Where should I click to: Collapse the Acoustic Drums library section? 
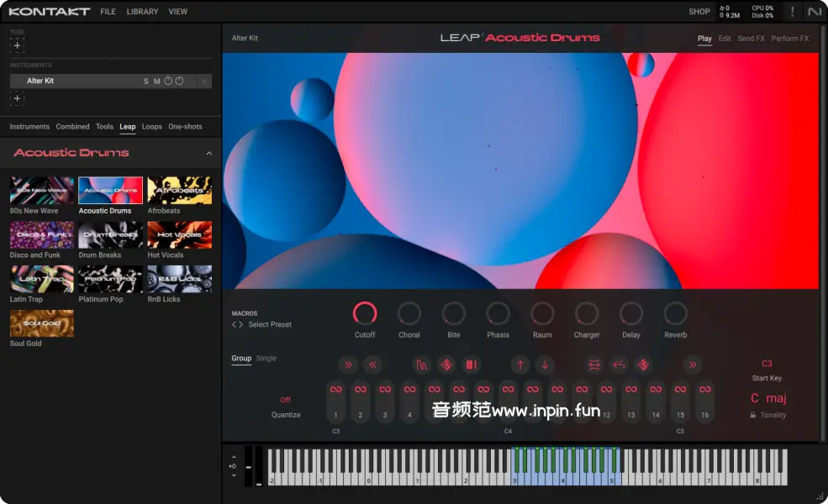pos(208,153)
